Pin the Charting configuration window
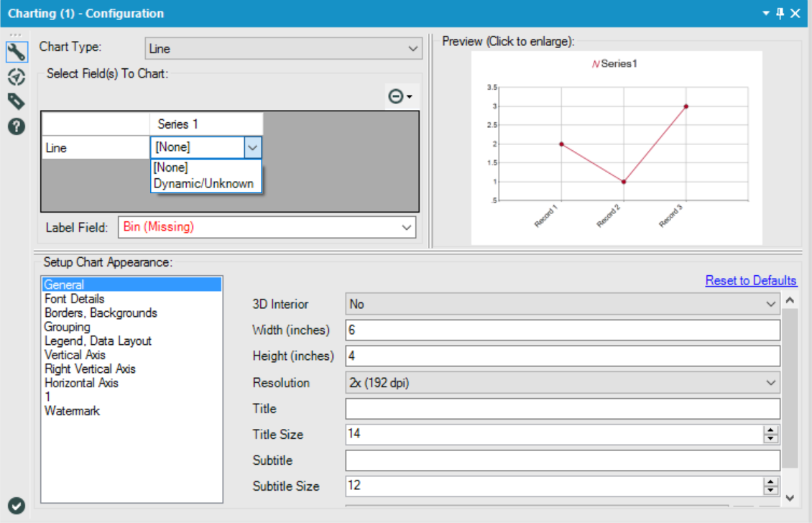Screen dimensions: 812x523 (x=778, y=13)
